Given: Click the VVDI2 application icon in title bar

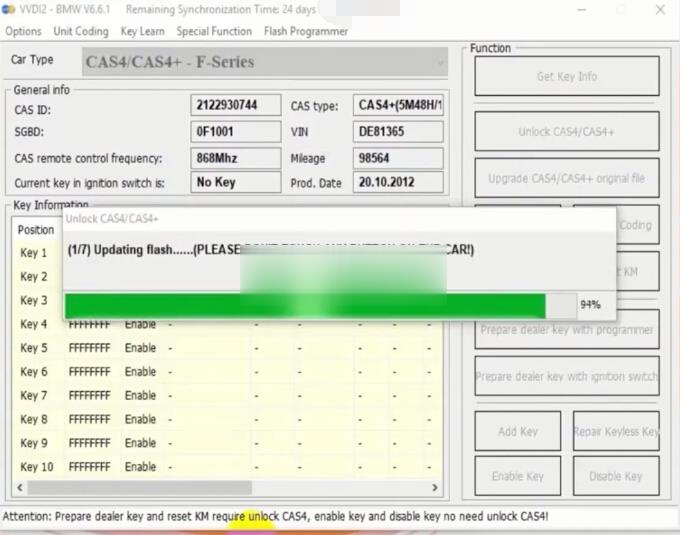Looking at the screenshot, I should pos(8,9).
